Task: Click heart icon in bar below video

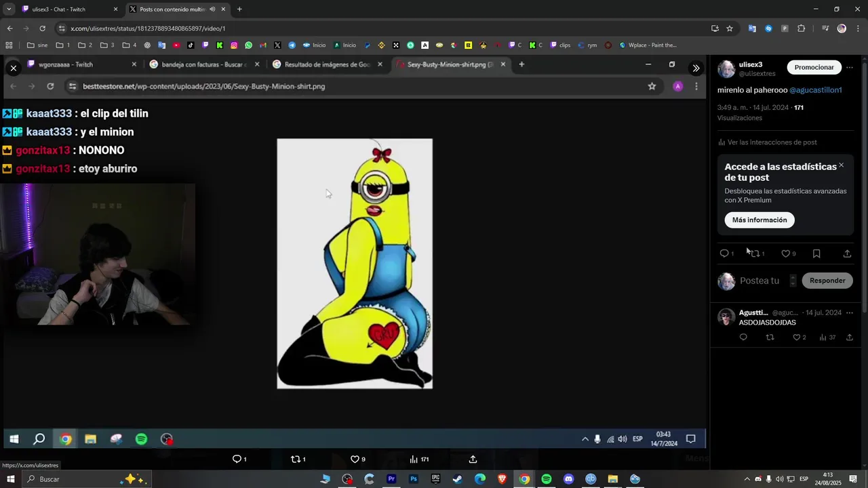Action: (355, 459)
